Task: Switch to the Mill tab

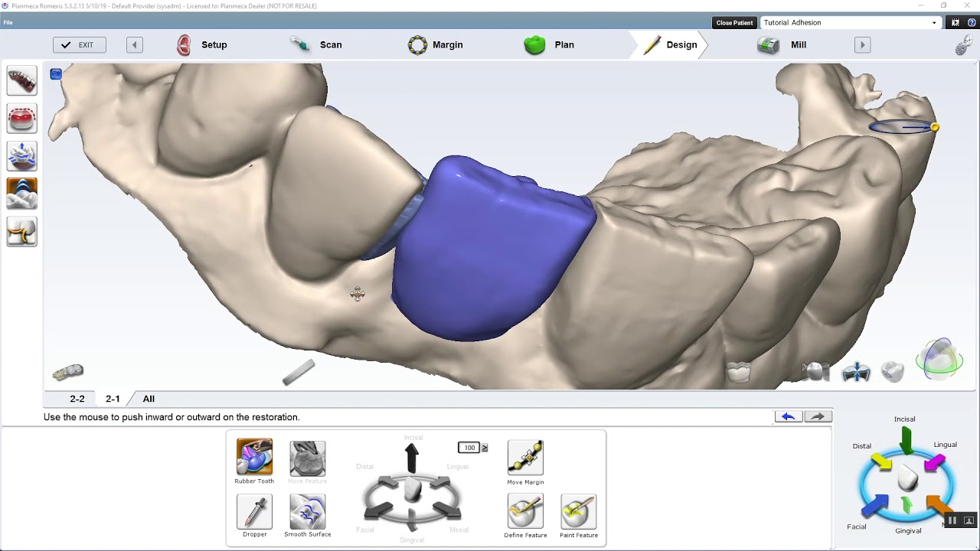Action: 782,45
